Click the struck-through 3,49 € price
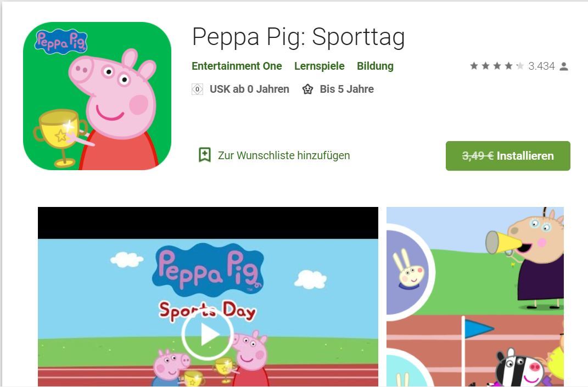588x387 pixels. [478, 156]
